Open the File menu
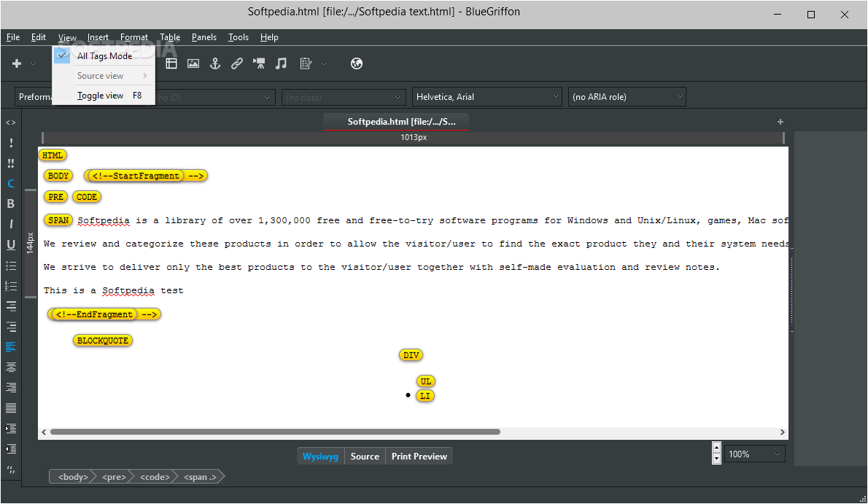Viewport: 868px width, 504px height. [12, 37]
